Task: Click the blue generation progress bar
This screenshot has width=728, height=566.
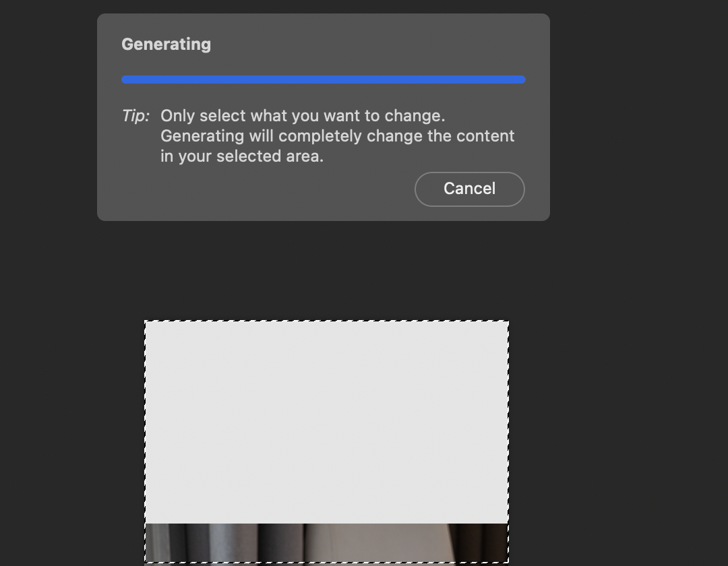Action: pyautogui.click(x=324, y=79)
